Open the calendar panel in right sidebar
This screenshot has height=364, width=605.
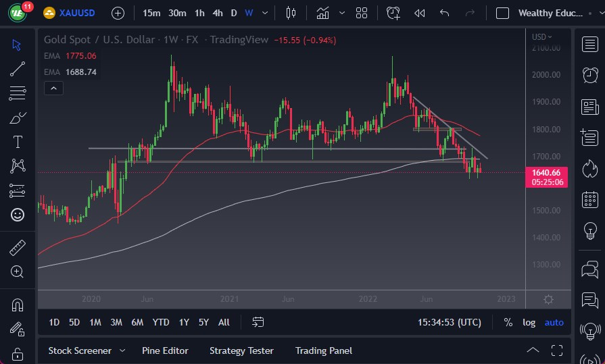pos(589,199)
